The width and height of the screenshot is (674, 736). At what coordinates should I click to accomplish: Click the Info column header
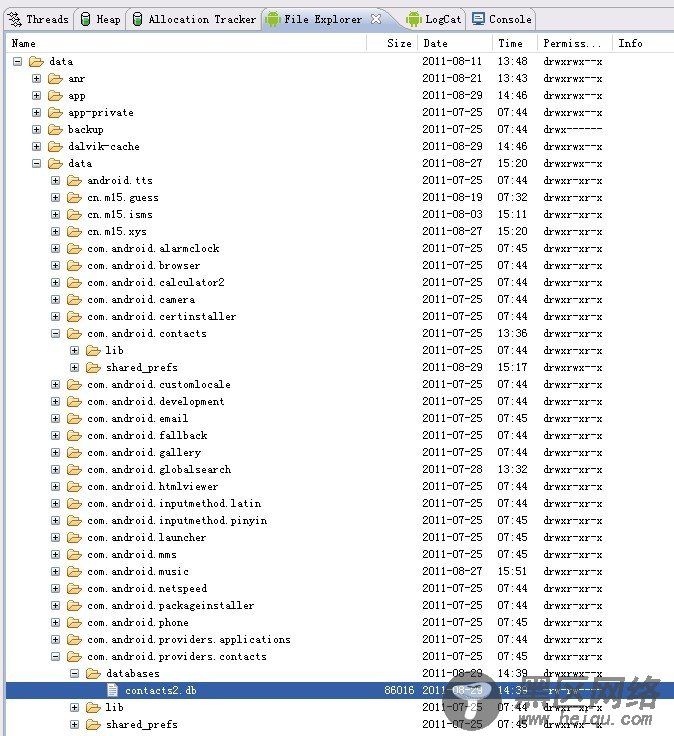(x=643, y=43)
